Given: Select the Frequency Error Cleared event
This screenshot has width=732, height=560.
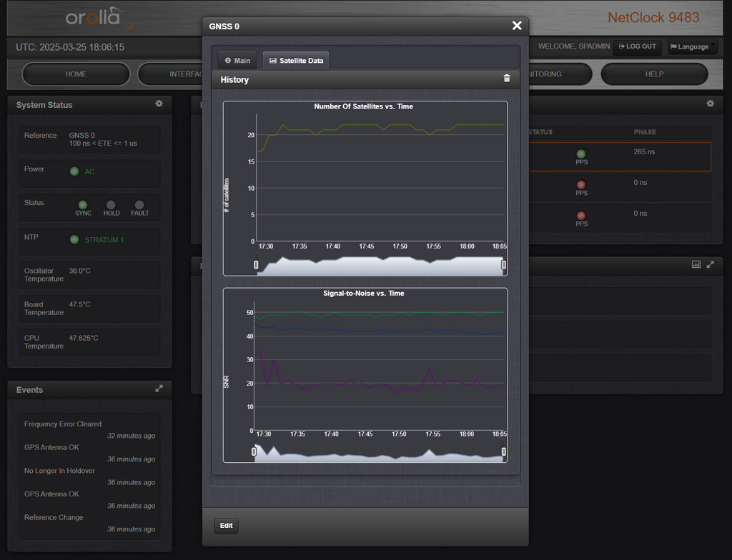Looking at the screenshot, I should pos(63,424).
